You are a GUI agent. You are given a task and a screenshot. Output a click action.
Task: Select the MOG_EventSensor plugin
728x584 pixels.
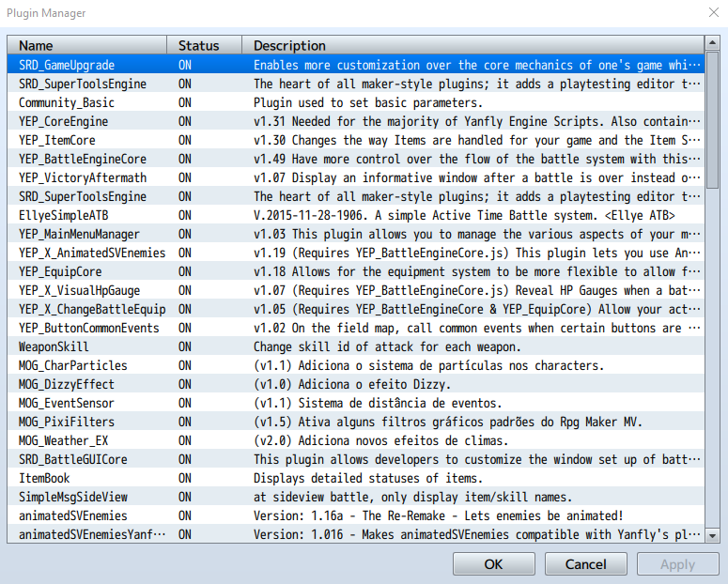(356, 403)
